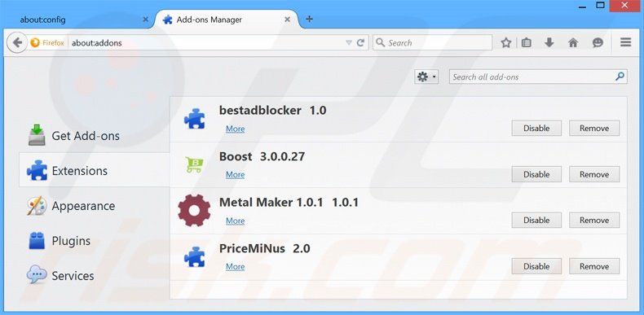The image size is (644, 315).
Task: Open the Appearance category
Action: click(95, 205)
